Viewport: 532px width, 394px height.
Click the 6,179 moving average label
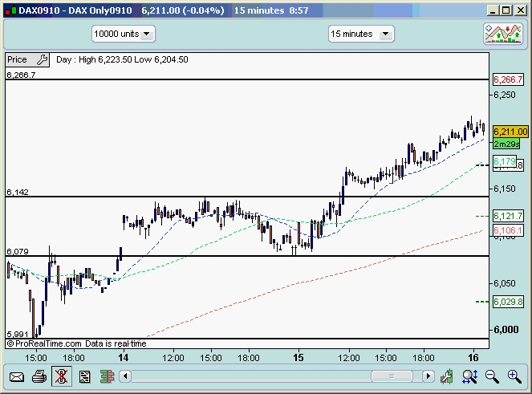tap(505, 161)
